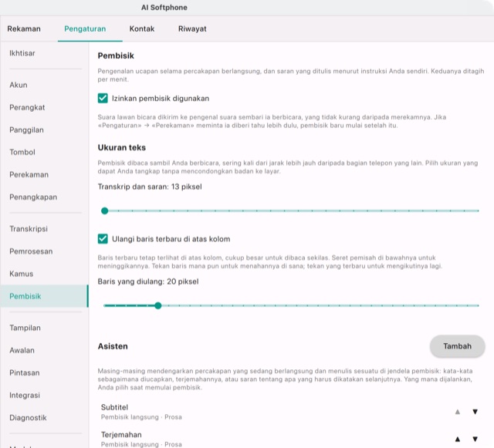The width and height of the screenshot is (494, 448).
Task: Click the Tambah button
Action: (457, 346)
